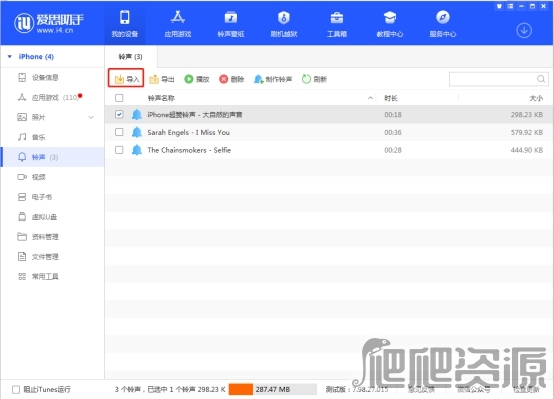The height and width of the screenshot is (399, 554).
Task: Click the bell icon of Sarah Engels row
Action: [137, 132]
